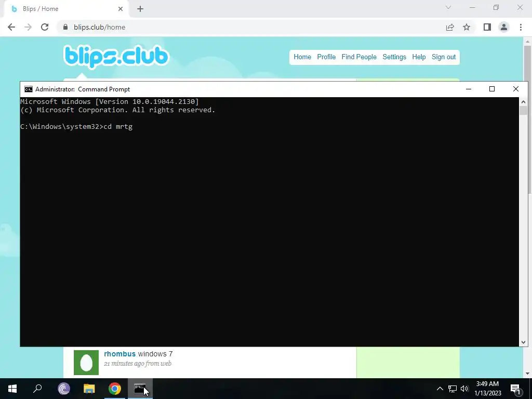Screen dimensions: 532x399
Task: Sign out of blips.club
Action: coord(444,57)
